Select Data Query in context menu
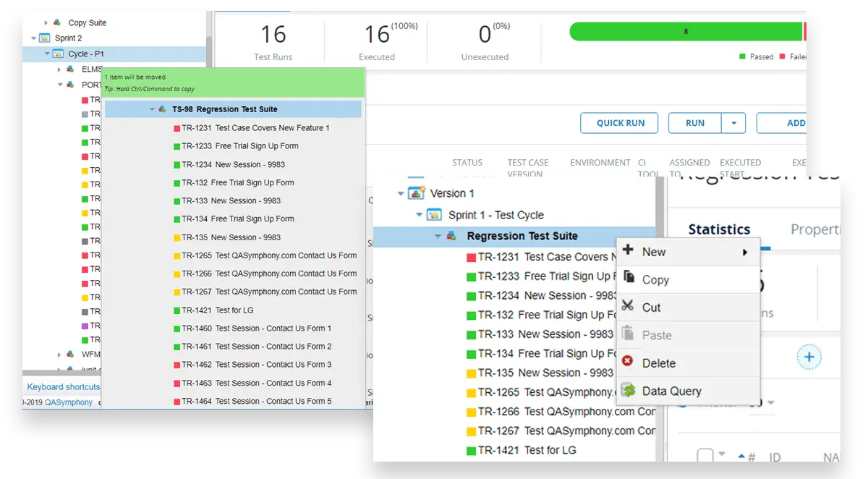Screen dimensions: 868x479 (x=671, y=391)
